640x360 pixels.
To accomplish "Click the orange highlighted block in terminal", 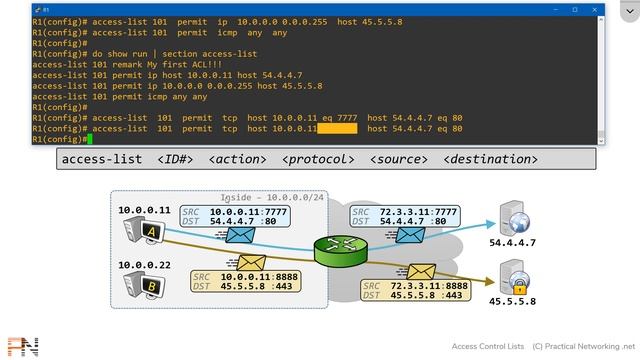I will [337, 129].
